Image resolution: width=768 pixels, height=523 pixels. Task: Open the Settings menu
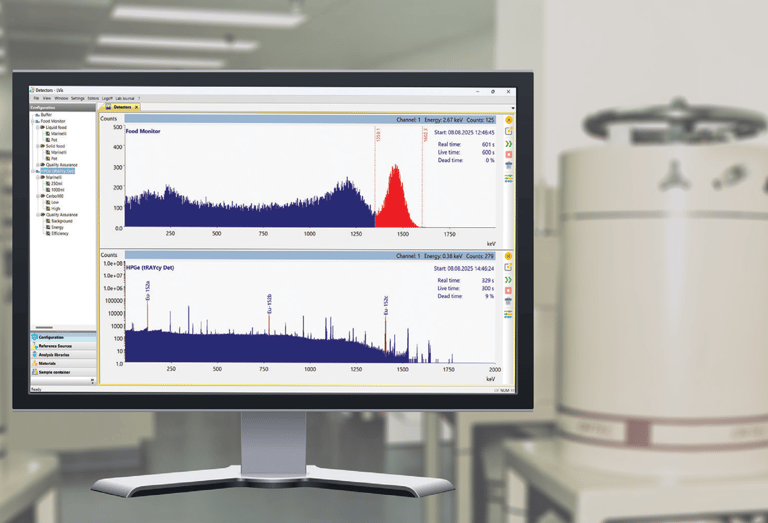click(78, 98)
